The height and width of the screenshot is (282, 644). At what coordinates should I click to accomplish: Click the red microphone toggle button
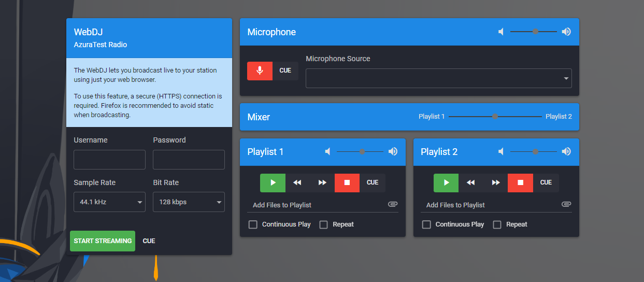260,70
